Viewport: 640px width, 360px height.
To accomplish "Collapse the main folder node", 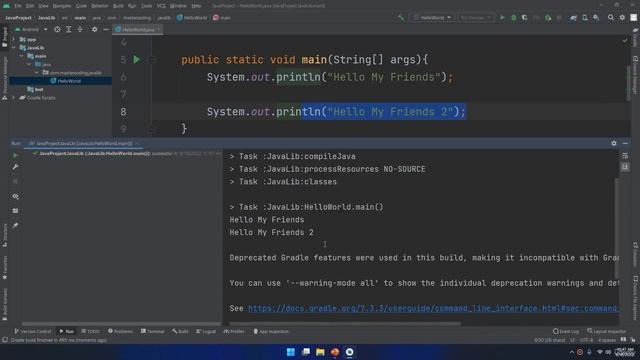I will [22, 56].
